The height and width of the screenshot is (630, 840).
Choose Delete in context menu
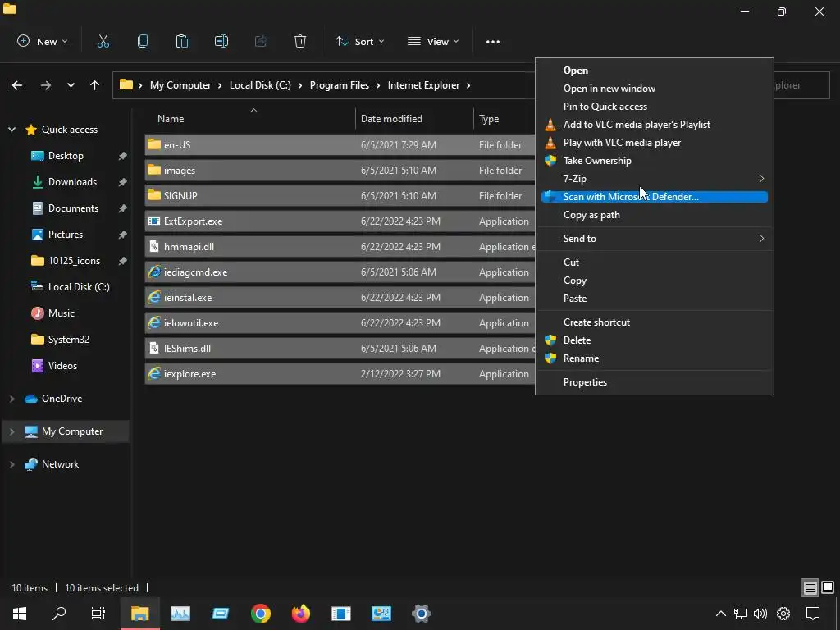point(655,340)
